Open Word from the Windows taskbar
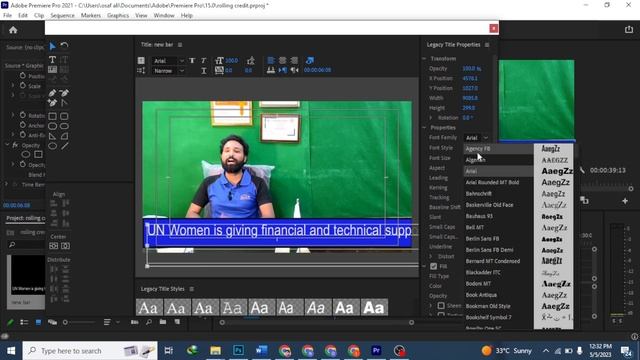 click(261, 350)
